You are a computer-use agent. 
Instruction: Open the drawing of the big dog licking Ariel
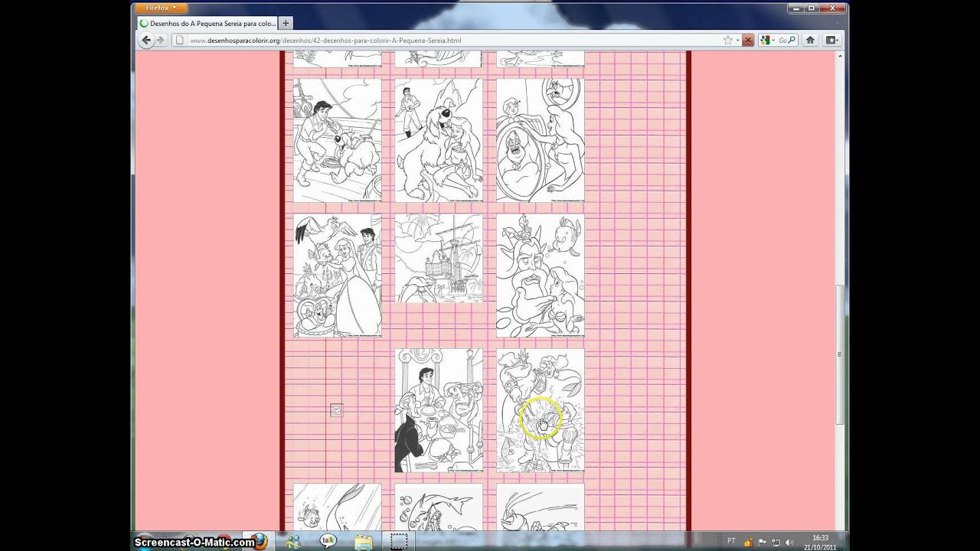[439, 140]
